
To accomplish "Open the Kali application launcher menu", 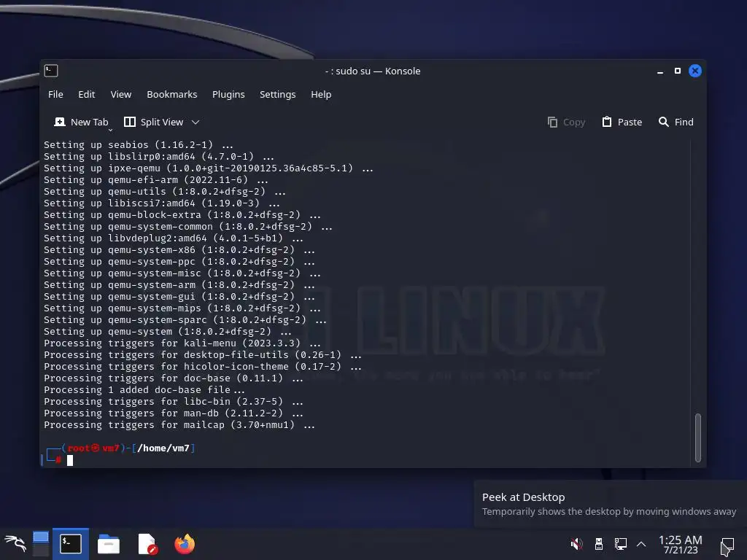I will [x=15, y=543].
